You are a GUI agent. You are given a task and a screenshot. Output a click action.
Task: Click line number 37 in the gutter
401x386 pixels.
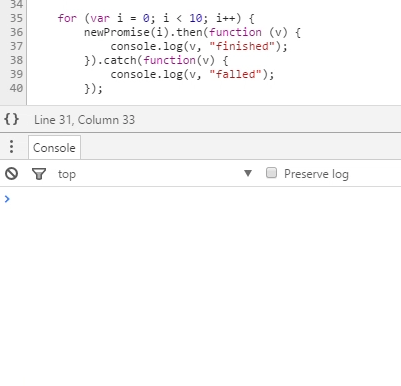pyautogui.click(x=16, y=46)
